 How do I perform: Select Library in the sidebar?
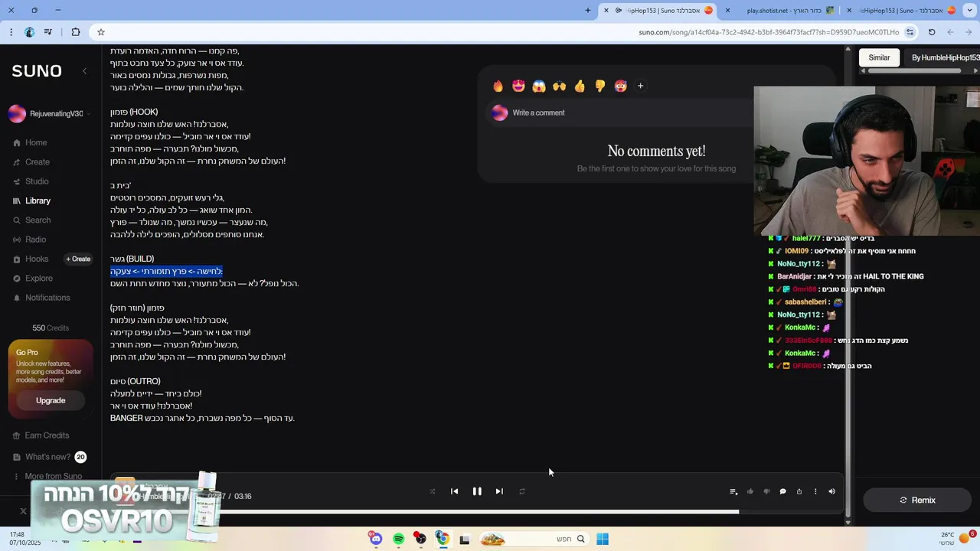(x=31, y=201)
